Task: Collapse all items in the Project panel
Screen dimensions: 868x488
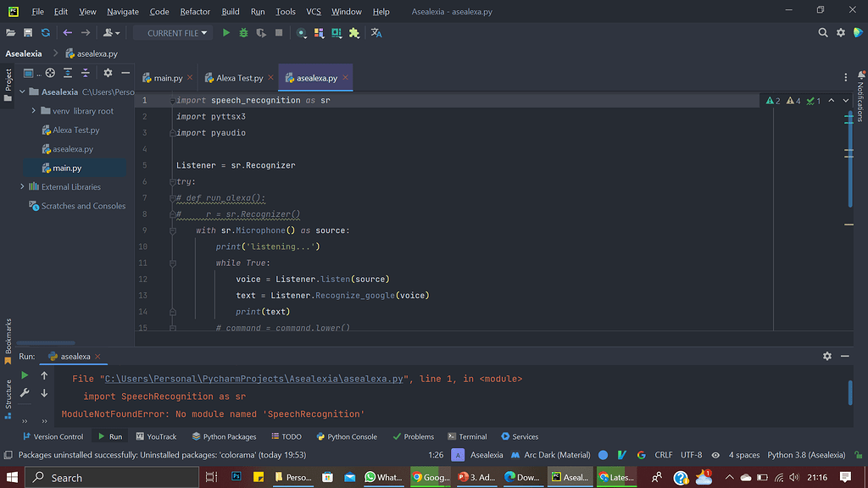Action: (x=86, y=73)
